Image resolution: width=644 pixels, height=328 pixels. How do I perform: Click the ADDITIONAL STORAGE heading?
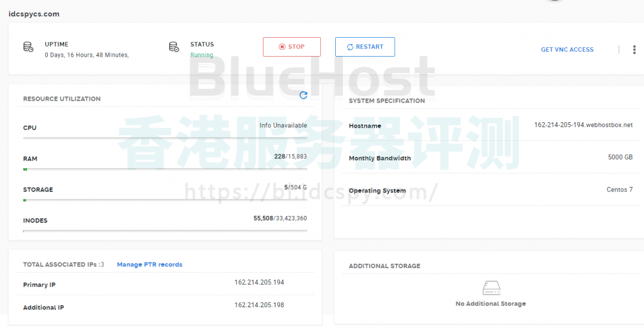pos(384,266)
